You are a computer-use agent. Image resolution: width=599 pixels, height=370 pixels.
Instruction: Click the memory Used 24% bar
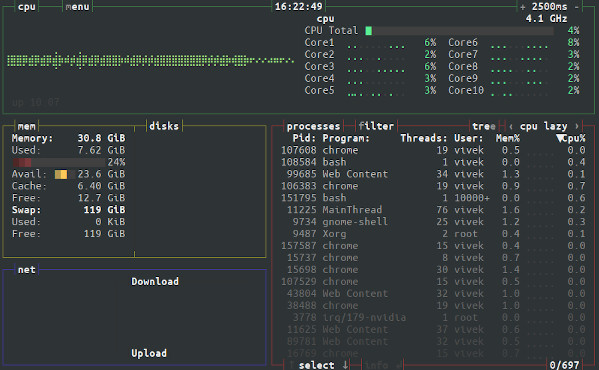(58, 162)
